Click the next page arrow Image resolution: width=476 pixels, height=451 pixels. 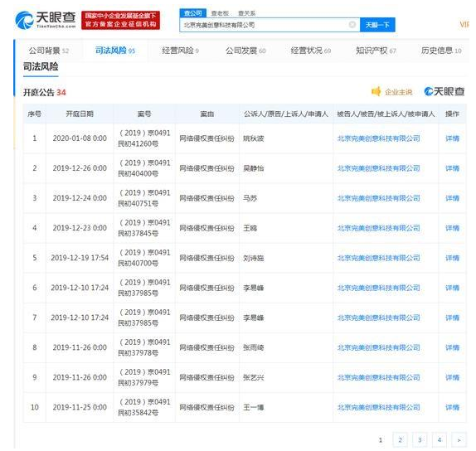[x=459, y=439]
